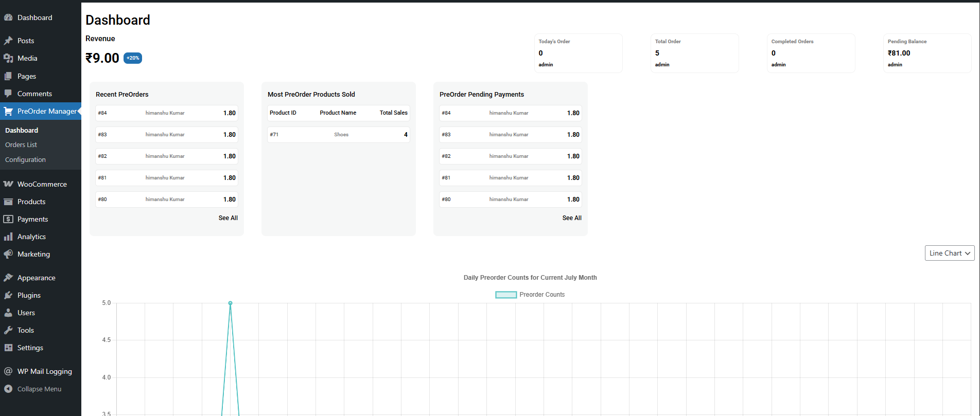The height and width of the screenshot is (416, 980).
Task: Click Product ID column header
Action: pyautogui.click(x=283, y=113)
